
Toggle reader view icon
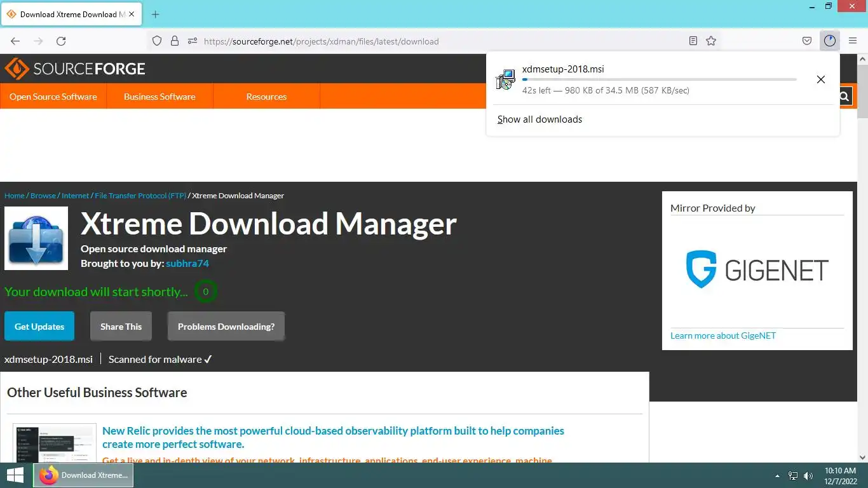click(693, 41)
